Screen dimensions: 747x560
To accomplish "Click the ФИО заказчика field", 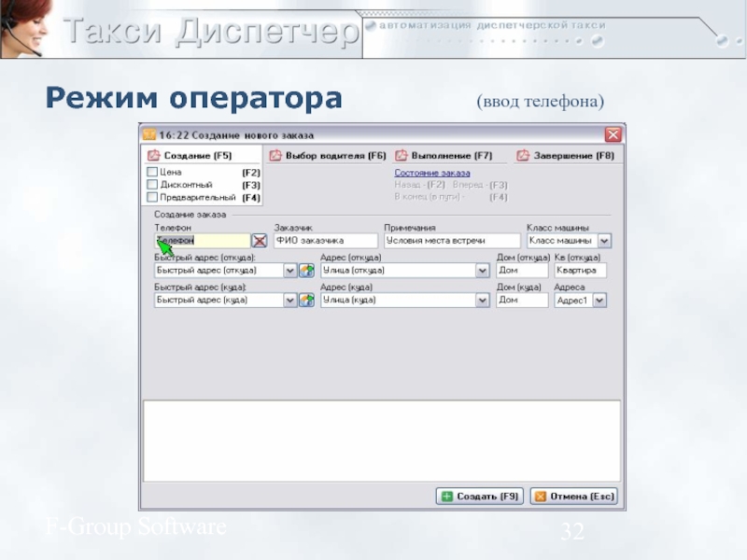I will pos(326,241).
